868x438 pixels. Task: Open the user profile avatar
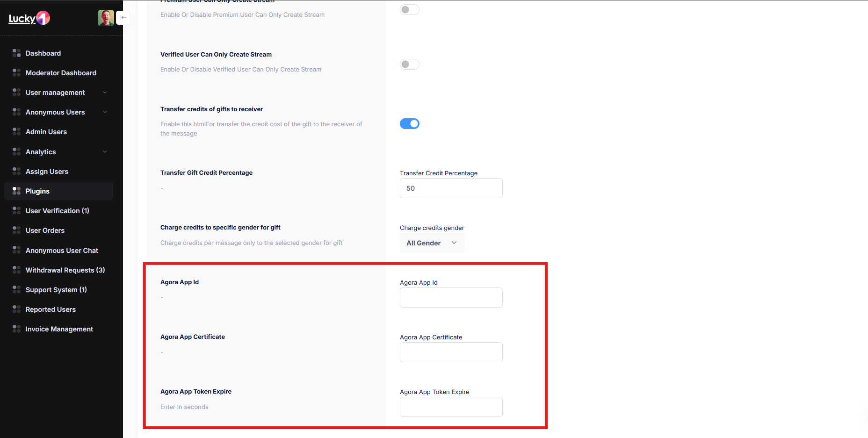[x=106, y=18]
